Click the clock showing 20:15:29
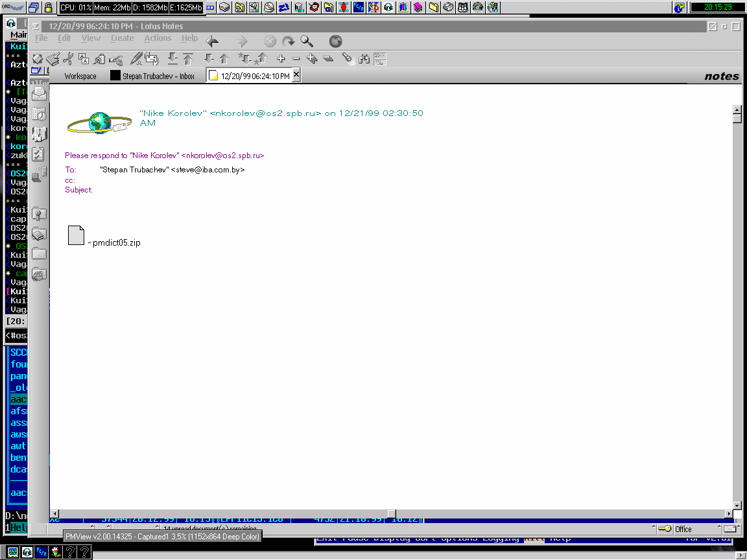747x560 pixels. [x=718, y=7]
